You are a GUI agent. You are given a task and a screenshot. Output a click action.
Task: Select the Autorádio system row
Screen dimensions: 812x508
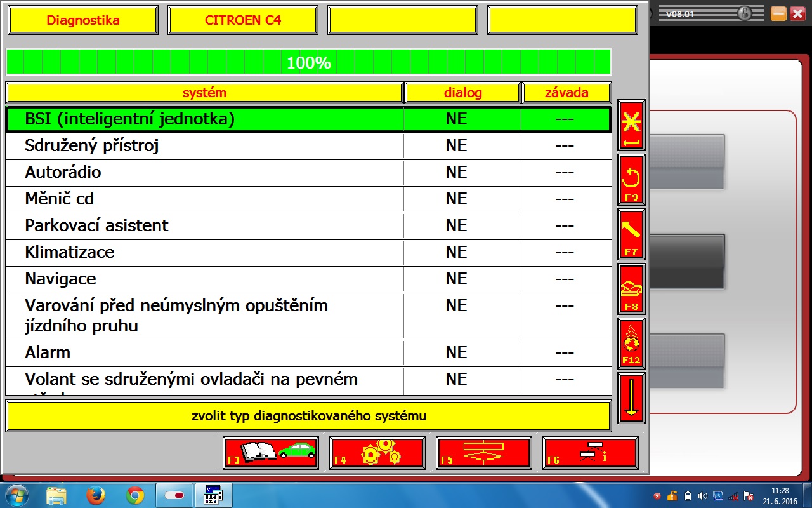pyautogui.click(x=308, y=173)
